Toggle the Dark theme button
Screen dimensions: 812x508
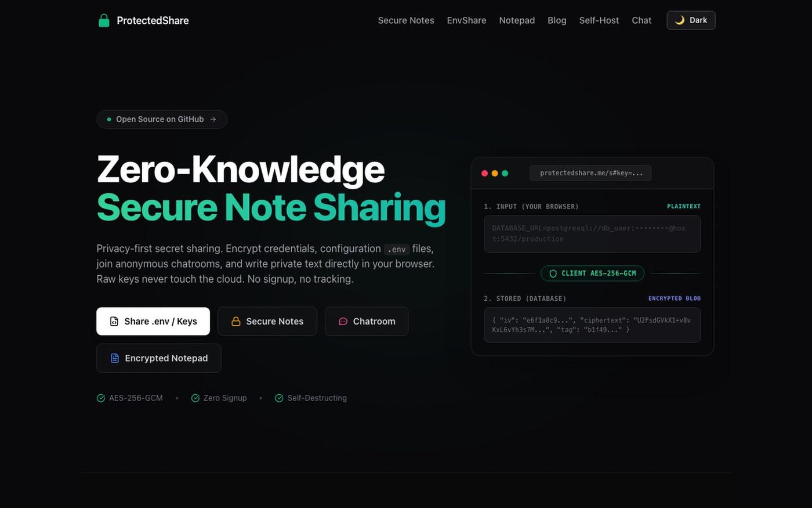point(691,20)
